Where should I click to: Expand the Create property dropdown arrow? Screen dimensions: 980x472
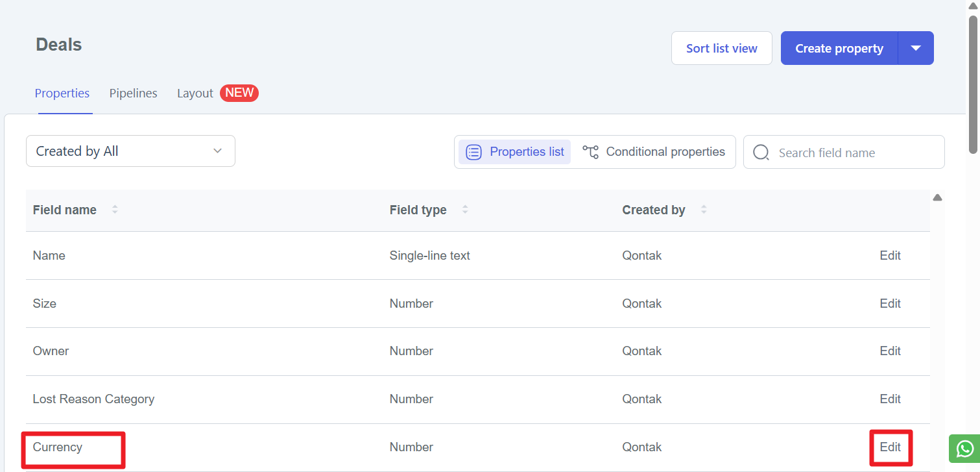(916, 48)
